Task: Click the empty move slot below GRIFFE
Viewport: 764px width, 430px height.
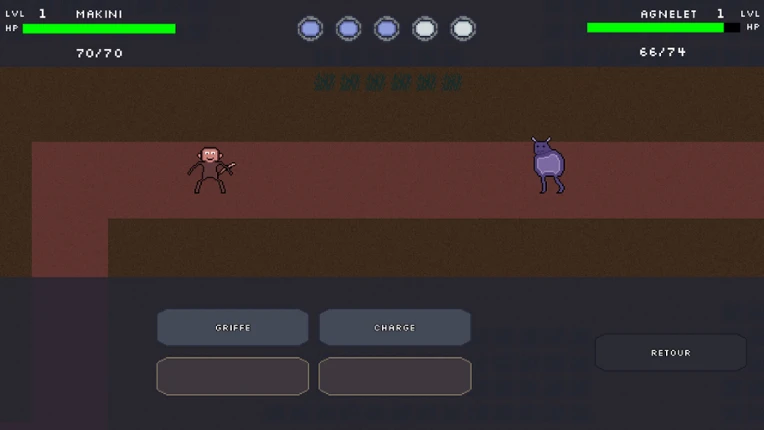Action: pos(232,376)
